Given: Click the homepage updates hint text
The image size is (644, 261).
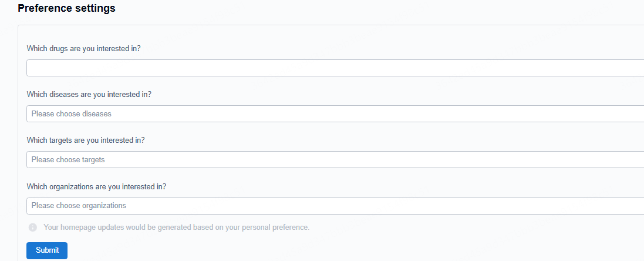Looking at the screenshot, I should pos(176,227).
